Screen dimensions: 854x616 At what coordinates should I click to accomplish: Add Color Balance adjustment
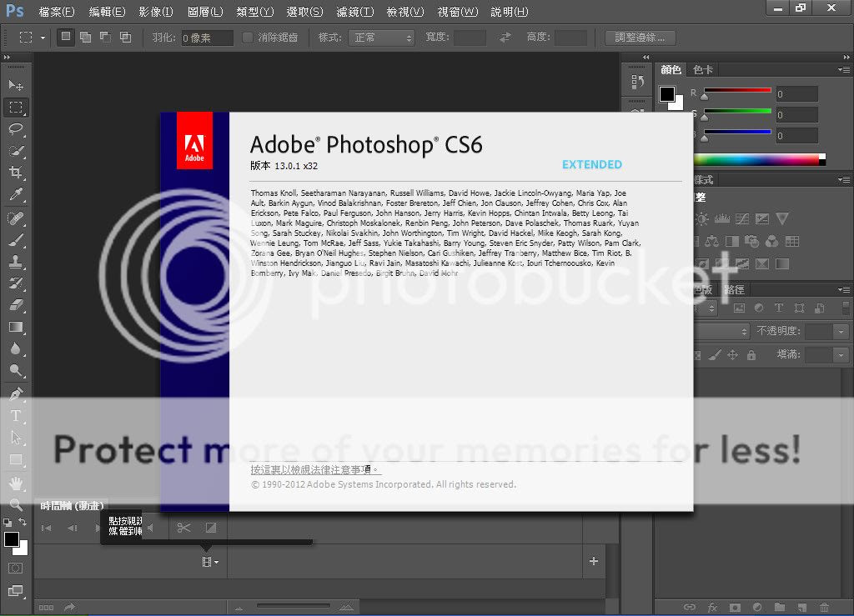[x=712, y=241]
